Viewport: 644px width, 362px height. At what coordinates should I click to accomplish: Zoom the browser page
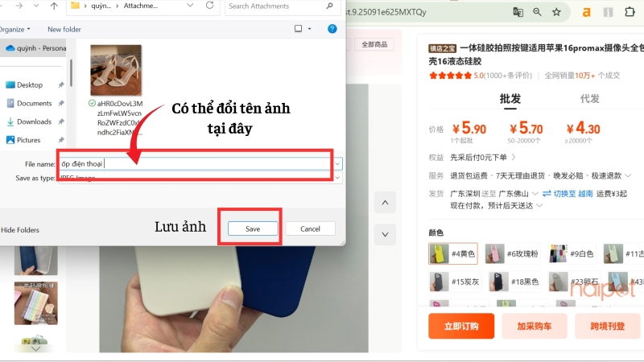coord(537,12)
